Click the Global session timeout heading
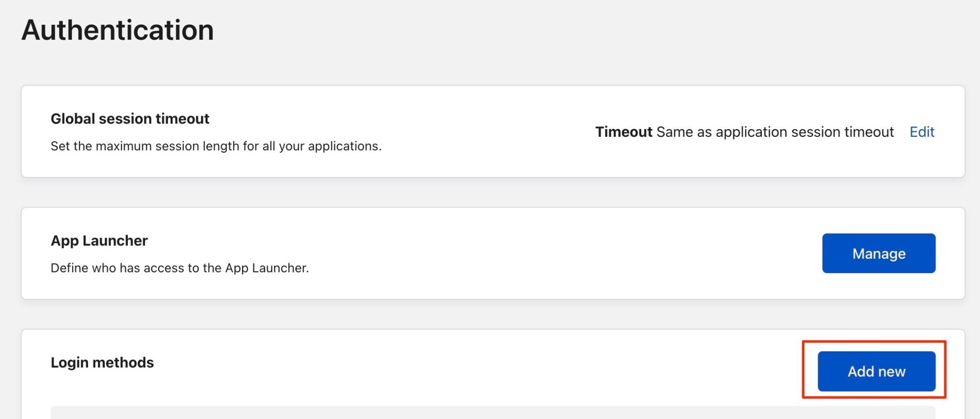The width and height of the screenshot is (980, 419). coord(130,118)
